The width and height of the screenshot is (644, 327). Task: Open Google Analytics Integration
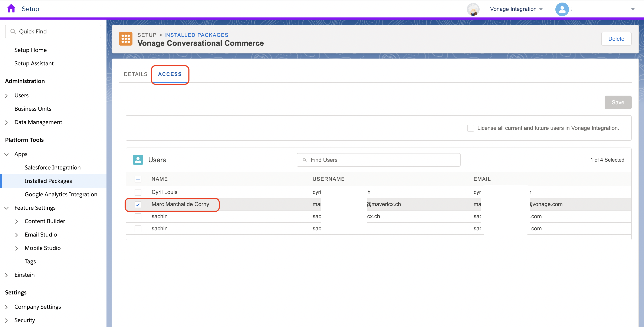61,195
